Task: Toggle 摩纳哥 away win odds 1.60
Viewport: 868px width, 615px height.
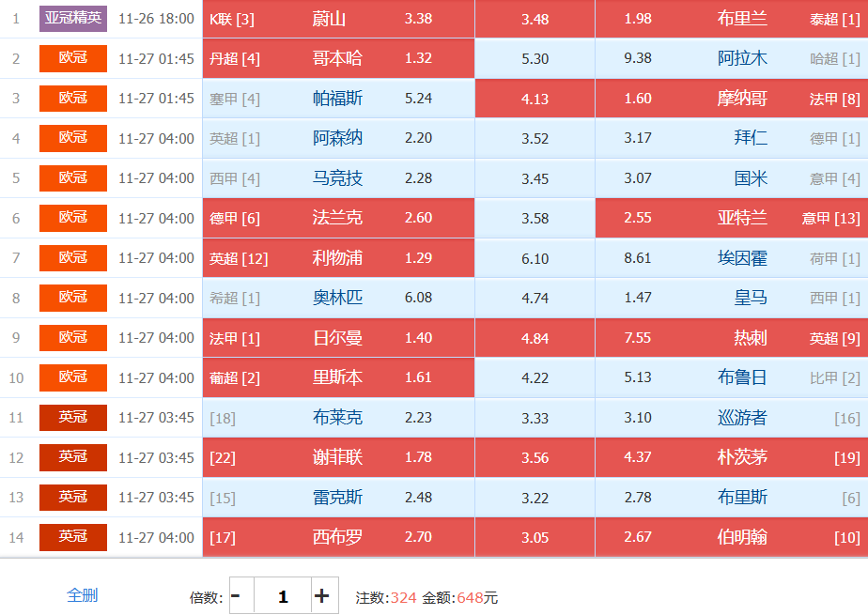Action: tap(638, 99)
